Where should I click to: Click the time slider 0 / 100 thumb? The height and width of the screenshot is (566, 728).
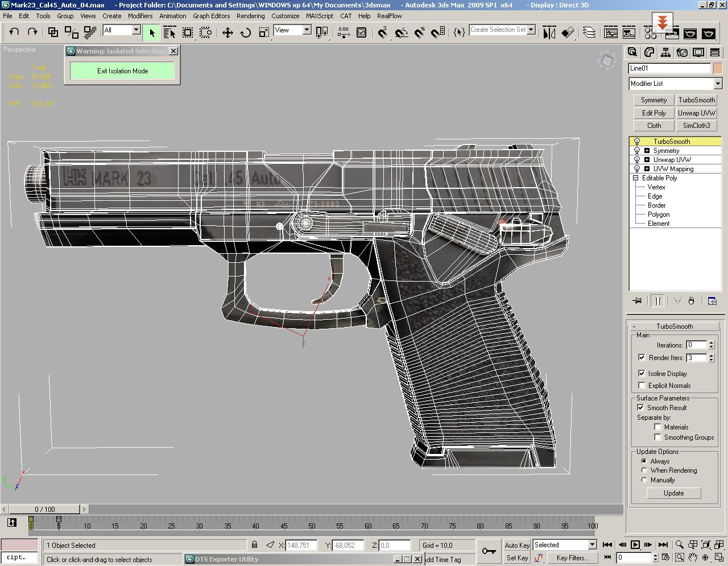(45, 510)
